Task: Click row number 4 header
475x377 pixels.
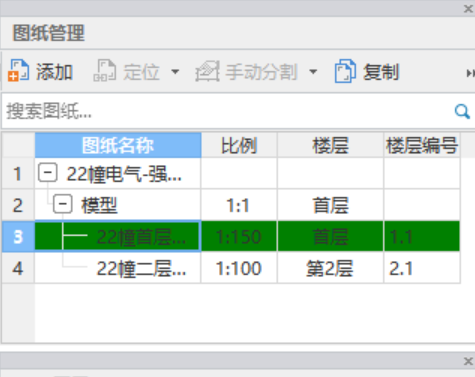Action: click(x=18, y=268)
